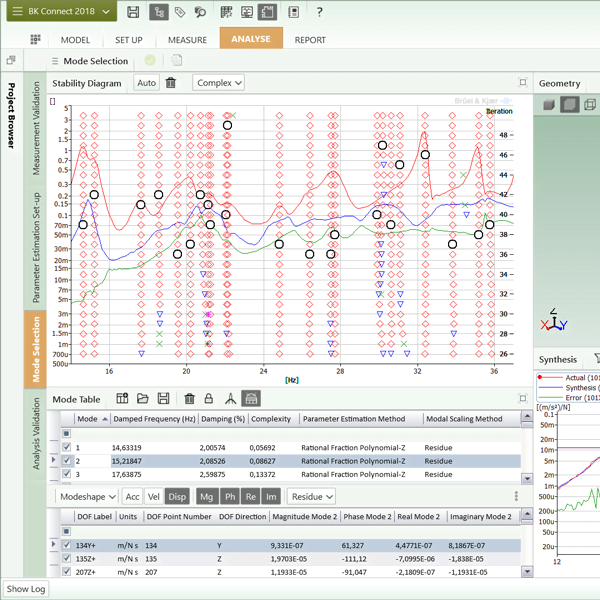The width and height of the screenshot is (600, 600).
Task: Switch to the MEASURE tab
Action: (x=187, y=40)
